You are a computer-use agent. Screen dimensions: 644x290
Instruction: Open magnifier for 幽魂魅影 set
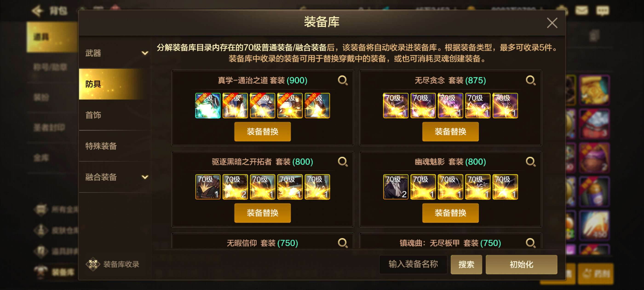[531, 162]
